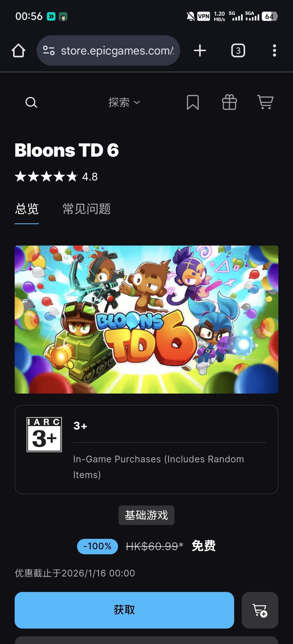Expand the 探索 dropdown menu

tap(124, 102)
